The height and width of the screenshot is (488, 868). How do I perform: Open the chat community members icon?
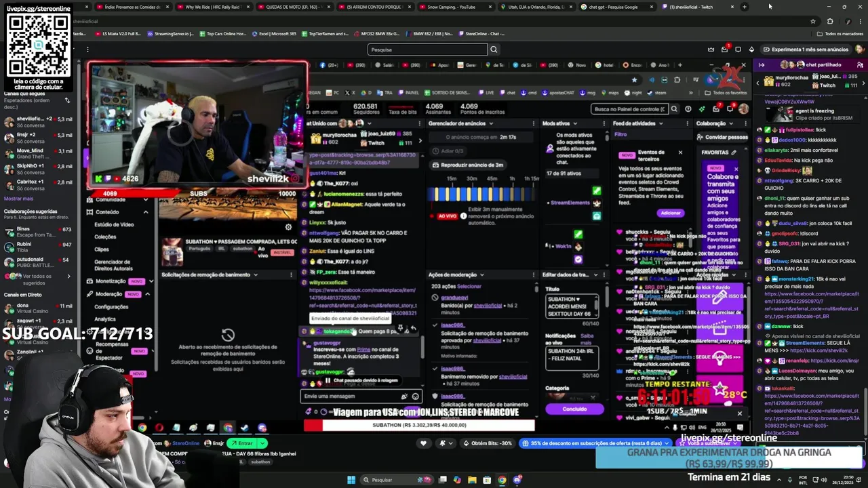click(x=860, y=65)
